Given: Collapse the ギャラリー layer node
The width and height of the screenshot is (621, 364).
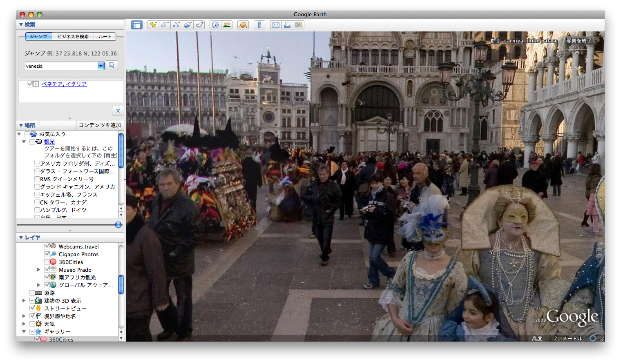Looking at the screenshot, I should coord(24,332).
